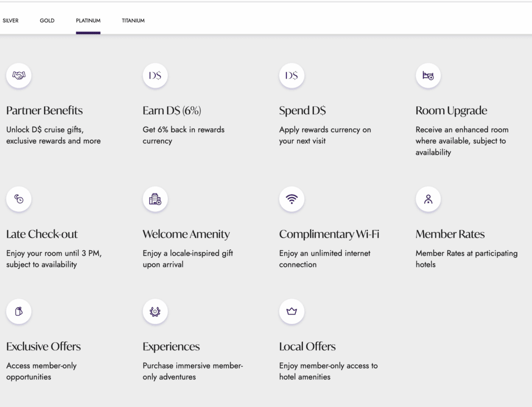
Task: Click the Complimentary Wi-Fi signal icon
Action: [291, 199]
